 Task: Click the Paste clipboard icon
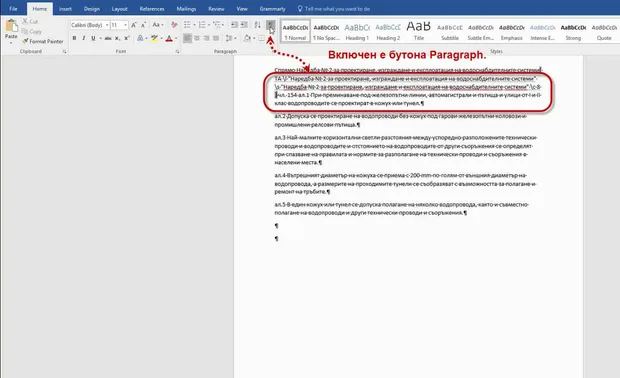(11, 26)
